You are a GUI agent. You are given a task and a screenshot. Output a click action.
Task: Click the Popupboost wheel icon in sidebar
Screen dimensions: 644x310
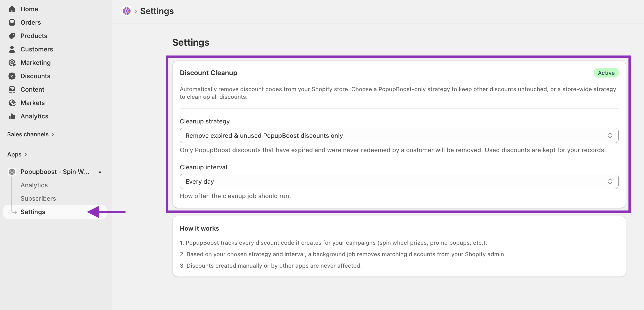[x=12, y=172]
